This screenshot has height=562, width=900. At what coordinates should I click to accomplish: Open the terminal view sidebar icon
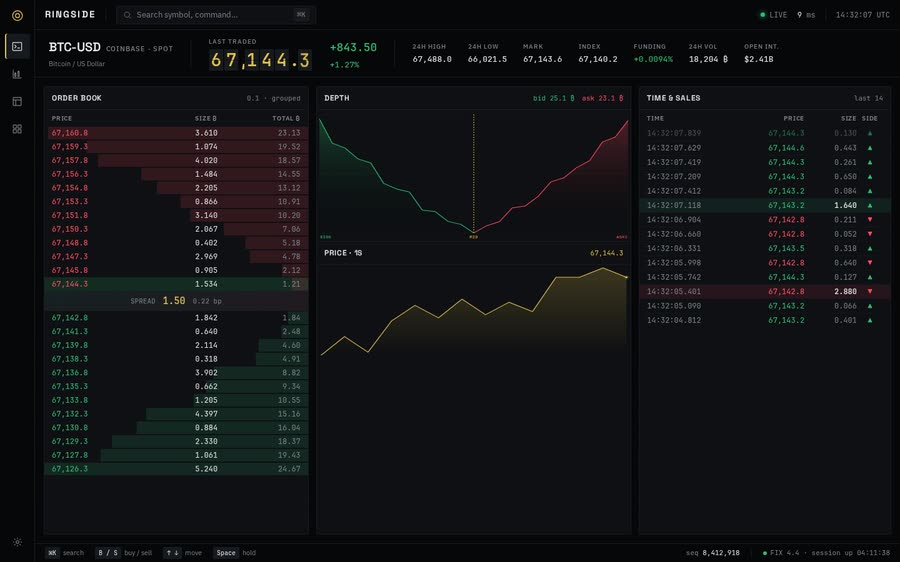(17, 46)
